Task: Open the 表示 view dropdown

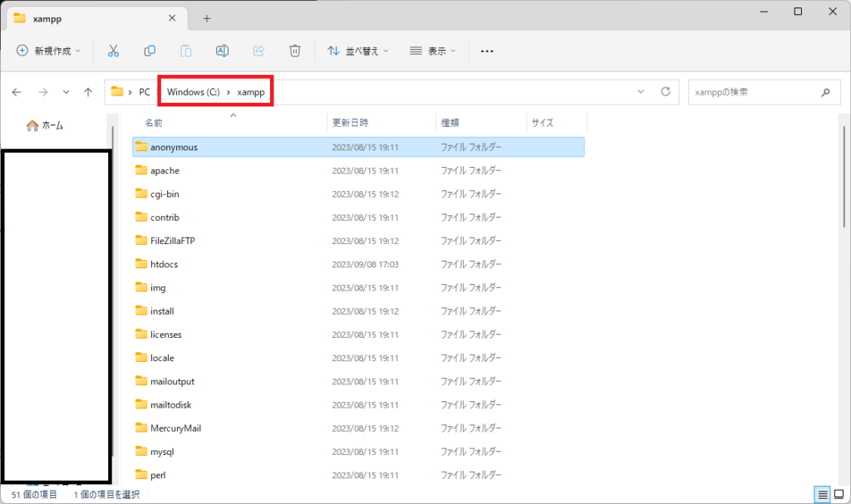Action: (x=432, y=51)
